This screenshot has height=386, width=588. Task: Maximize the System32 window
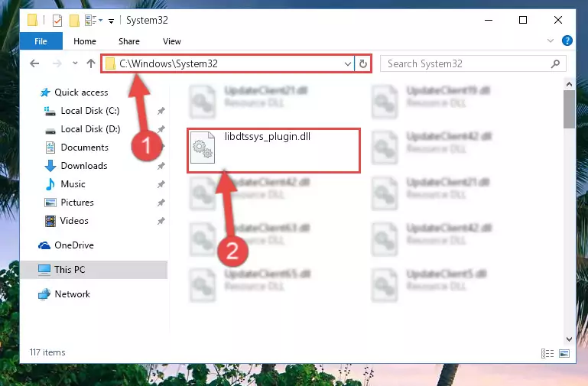pos(523,20)
